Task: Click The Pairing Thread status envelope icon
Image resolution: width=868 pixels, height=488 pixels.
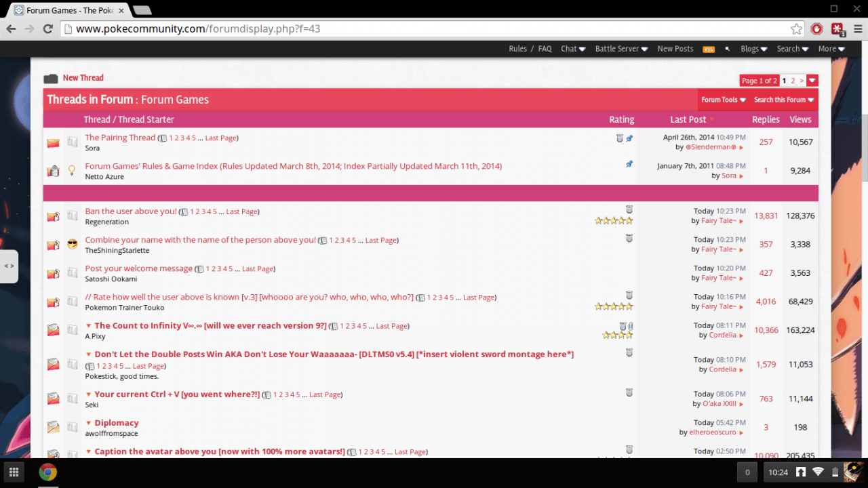Action: click(x=53, y=143)
